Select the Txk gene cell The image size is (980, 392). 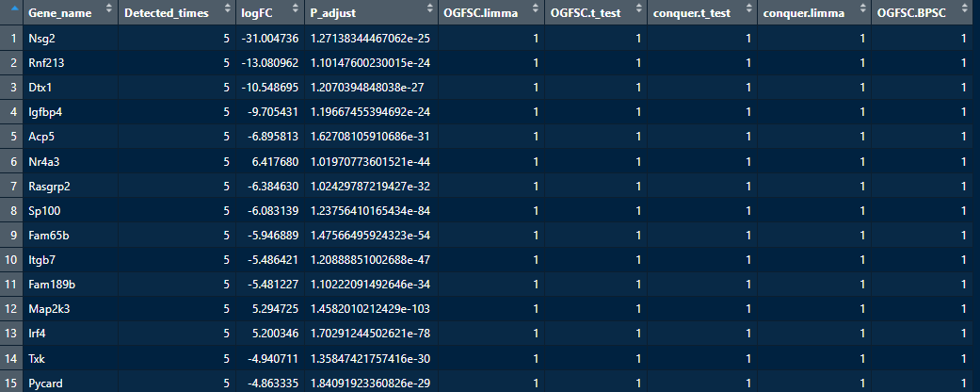click(x=70, y=358)
